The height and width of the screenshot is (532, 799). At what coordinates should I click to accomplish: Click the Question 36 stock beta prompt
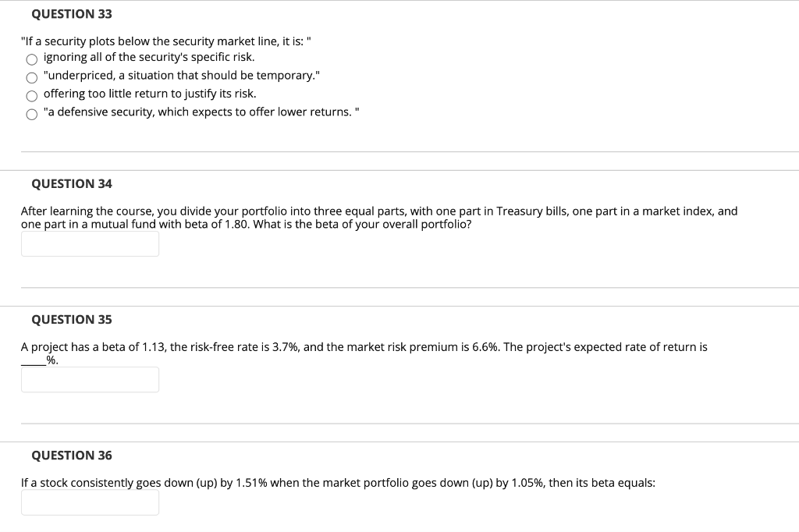click(x=339, y=482)
